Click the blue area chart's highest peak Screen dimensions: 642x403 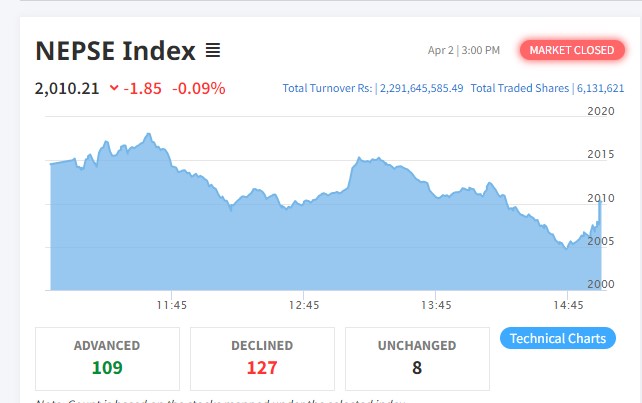[x=148, y=134]
